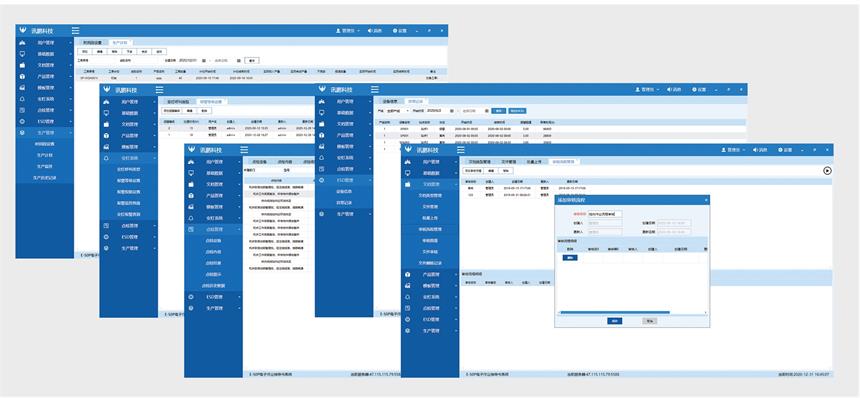Click the blue add-row button inside the dialog's table
The width and height of the screenshot is (860, 398).
point(570,258)
